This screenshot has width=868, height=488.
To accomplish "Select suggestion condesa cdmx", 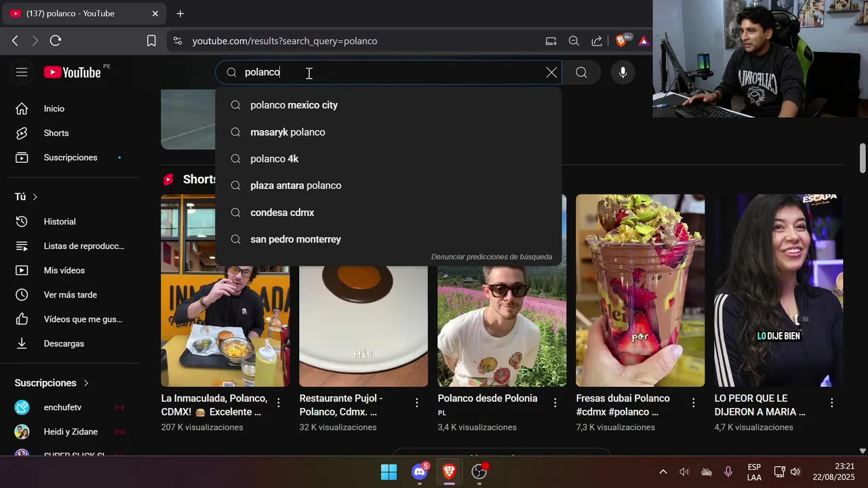I will pyautogui.click(x=389, y=213).
